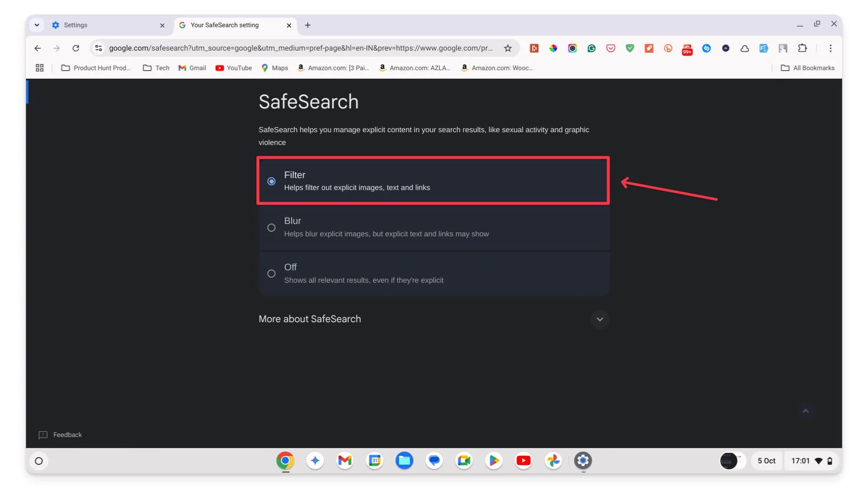This screenshot has height=488, width=868.
Task: Expand the More about SafeSearch section
Action: tap(599, 319)
